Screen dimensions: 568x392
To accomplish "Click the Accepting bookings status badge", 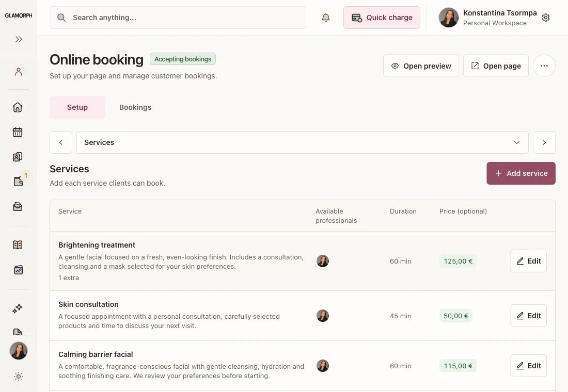I will (x=183, y=59).
